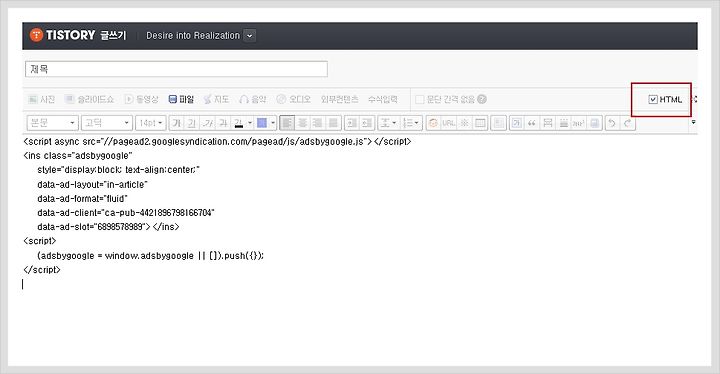Click the layout box icon after table
The height and width of the screenshot is (374, 720).
pyautogui.click(x=498, y=123)
